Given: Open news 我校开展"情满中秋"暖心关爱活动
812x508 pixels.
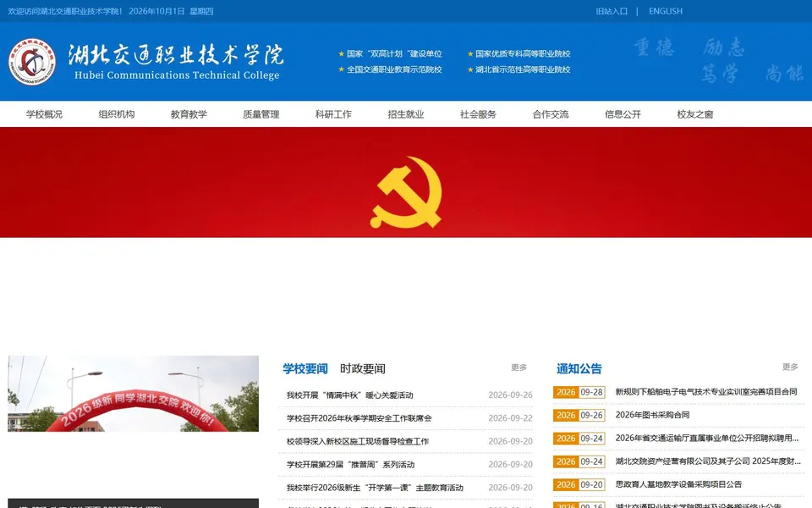Looking at the screenshot, I should pos(349,395).
